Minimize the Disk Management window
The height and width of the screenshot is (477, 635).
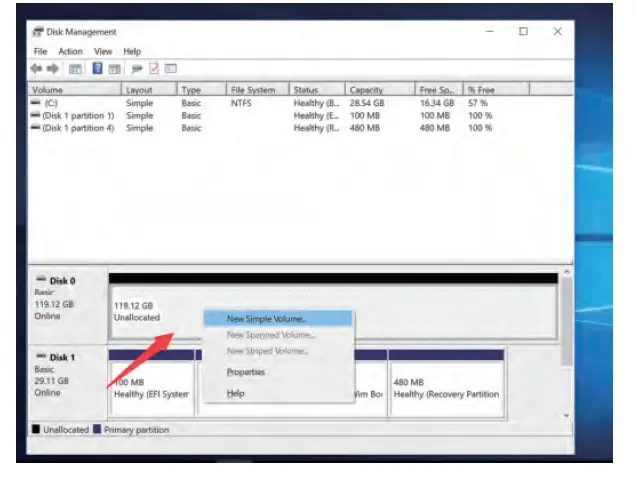point(490,31)
